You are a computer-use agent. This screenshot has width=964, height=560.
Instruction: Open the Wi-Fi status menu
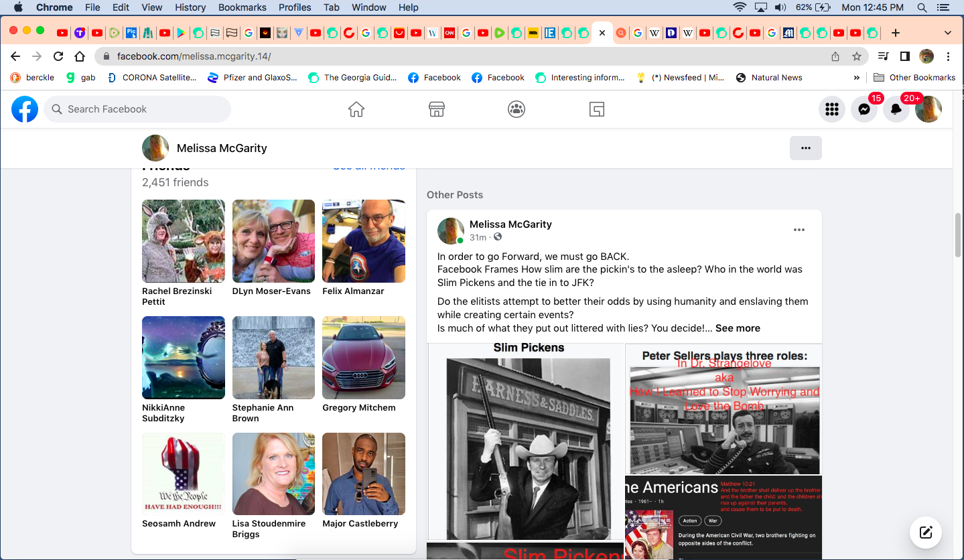(740, 7)
